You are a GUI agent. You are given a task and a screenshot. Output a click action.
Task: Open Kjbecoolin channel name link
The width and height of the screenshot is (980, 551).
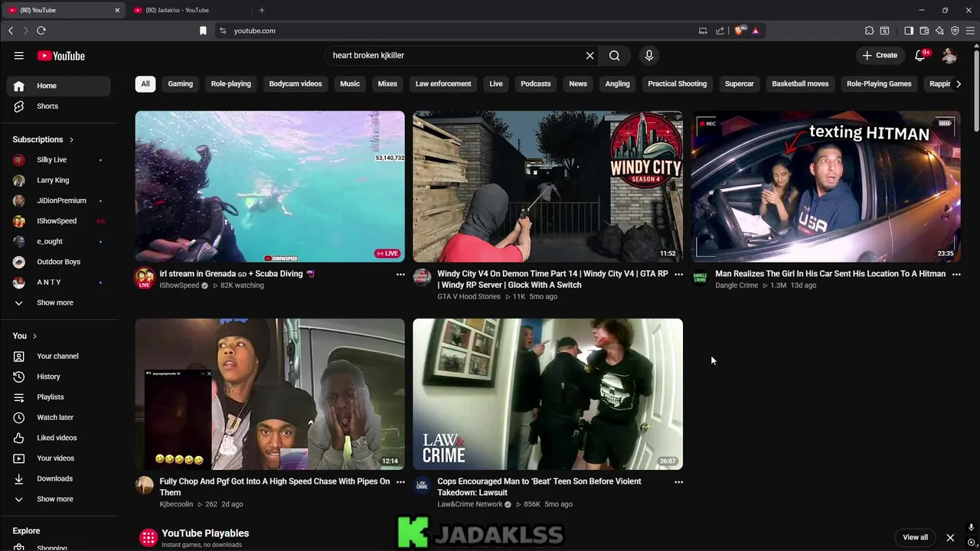click(x=178, y=504)
